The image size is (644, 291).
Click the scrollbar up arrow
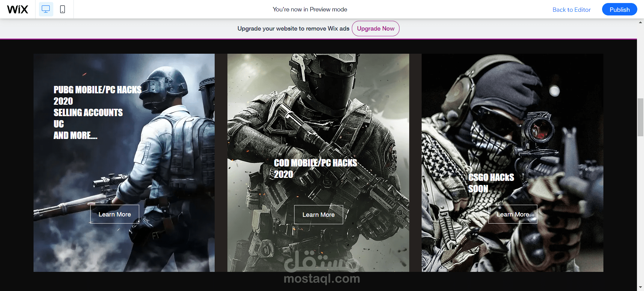pos(640,22)
